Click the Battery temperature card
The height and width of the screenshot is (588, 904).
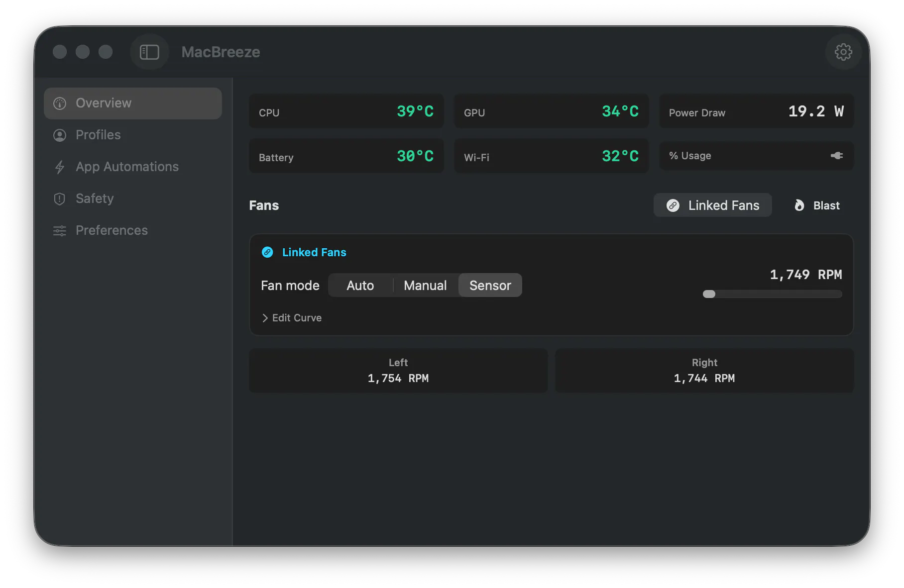pyautogui.click(x=346, y=156)
